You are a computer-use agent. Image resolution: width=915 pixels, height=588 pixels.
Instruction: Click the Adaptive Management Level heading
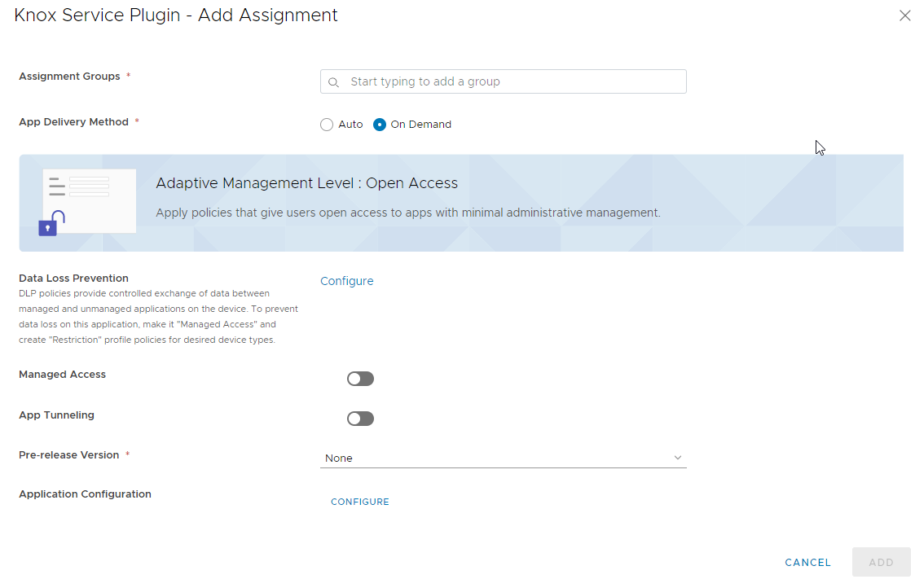tap(307, 183)
